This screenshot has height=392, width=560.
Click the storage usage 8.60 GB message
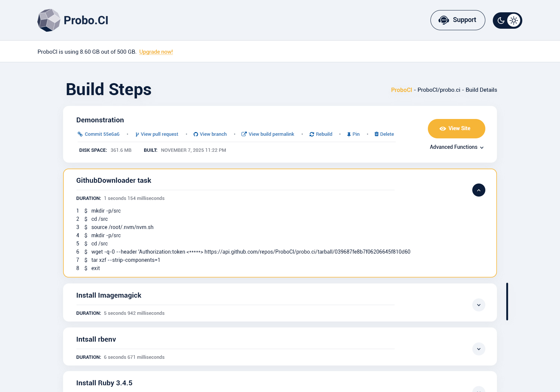[87, 52]
